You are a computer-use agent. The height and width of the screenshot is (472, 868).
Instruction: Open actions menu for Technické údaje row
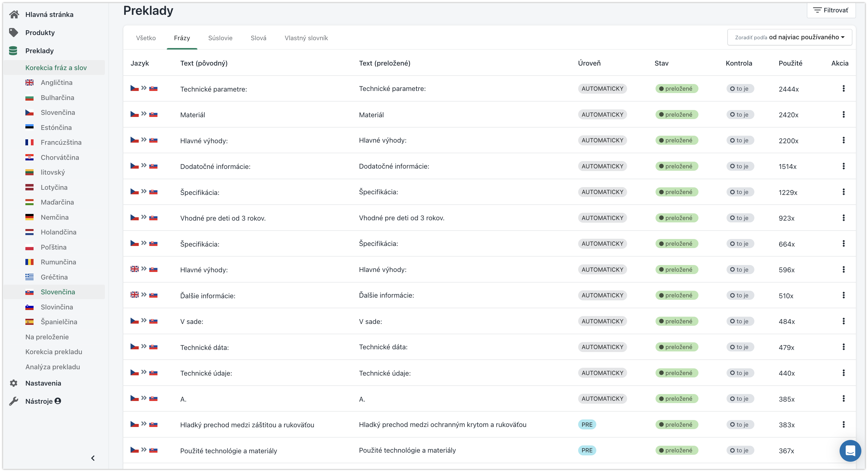click(844, 373)
